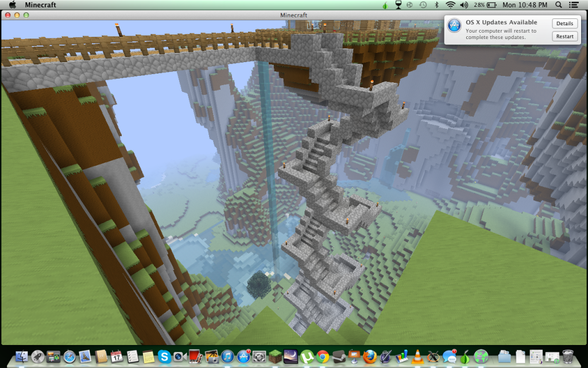Open the Time Machine menu bar icon
The image size is (588, 368).
[423, 5]
